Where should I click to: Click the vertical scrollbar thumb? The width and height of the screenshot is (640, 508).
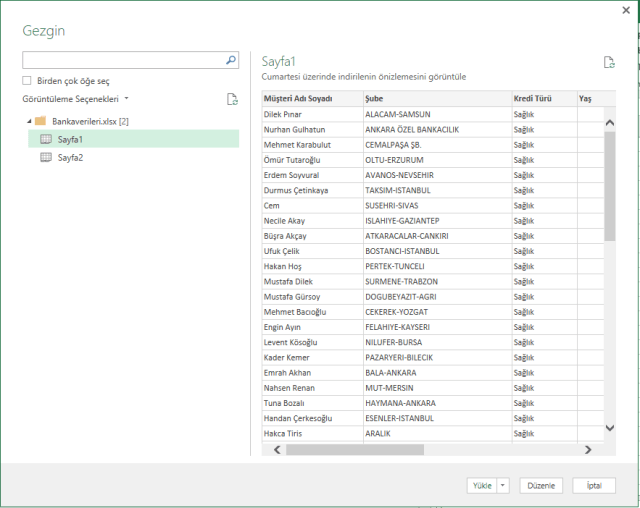click(610, 186)
